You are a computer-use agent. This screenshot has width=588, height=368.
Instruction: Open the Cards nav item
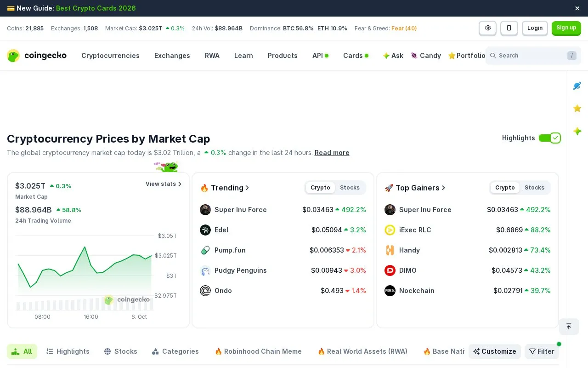(356, 56)
